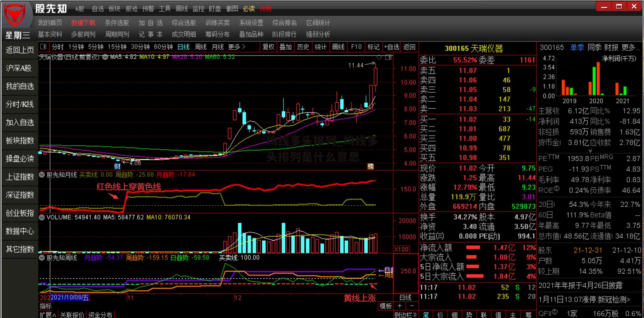Viewport: 644px width, 318px height.
Task: Click the 财 marker on the K-line chart
Action: (117, 166)
